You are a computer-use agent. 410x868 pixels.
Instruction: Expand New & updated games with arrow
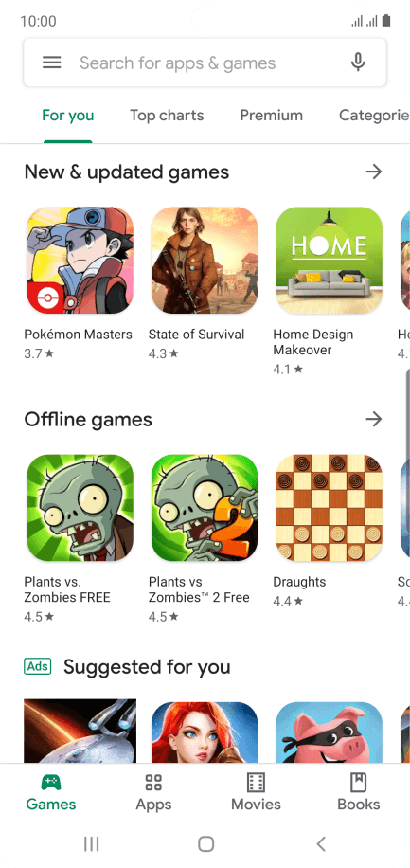pos(374,172)
